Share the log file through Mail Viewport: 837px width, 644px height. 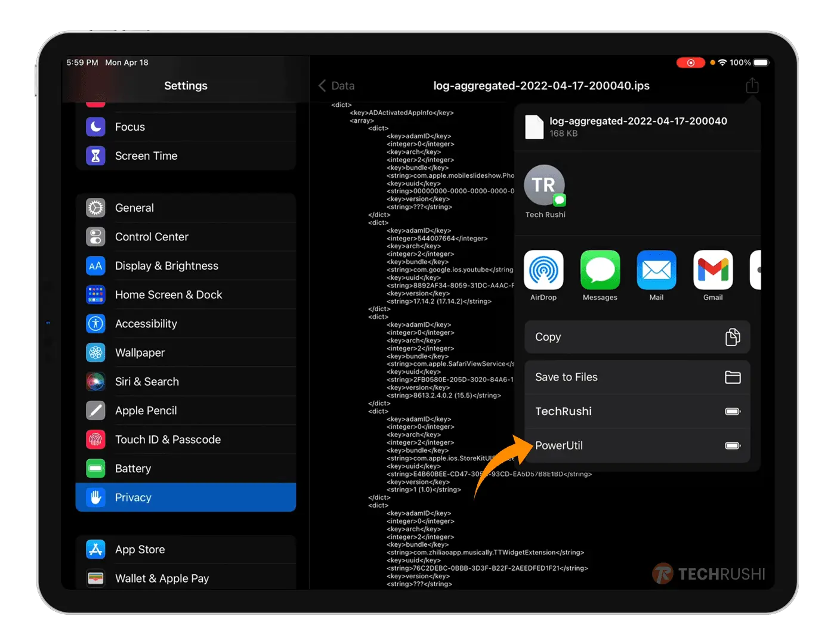656,270
